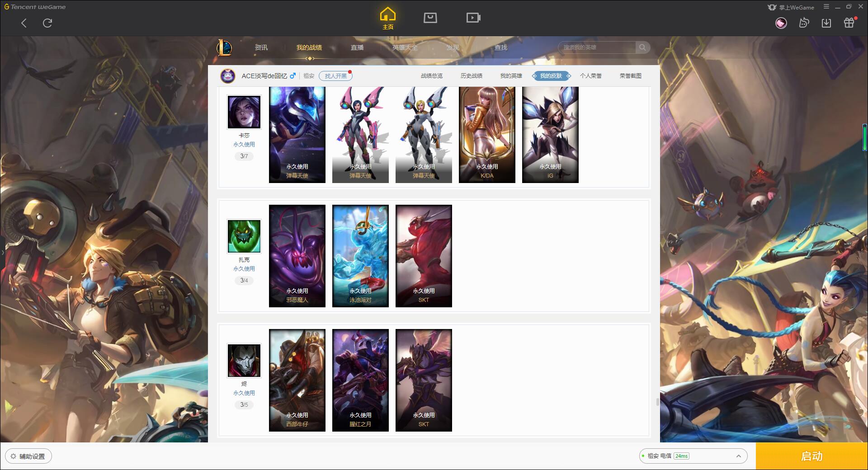Open the 个人荣誉 sub-tab
The width and height of the screenshot is (868, 470).
(x=591, y=76)
